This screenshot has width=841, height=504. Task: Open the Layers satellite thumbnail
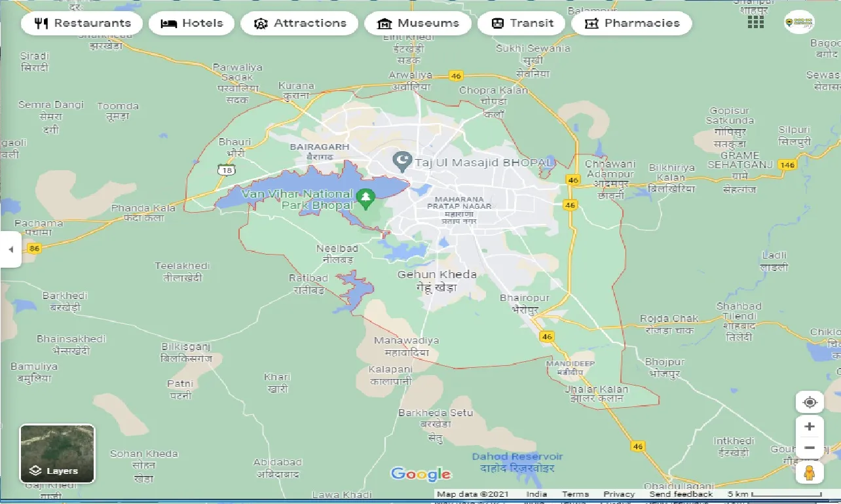pyautogui.click(x=58, y=454)
